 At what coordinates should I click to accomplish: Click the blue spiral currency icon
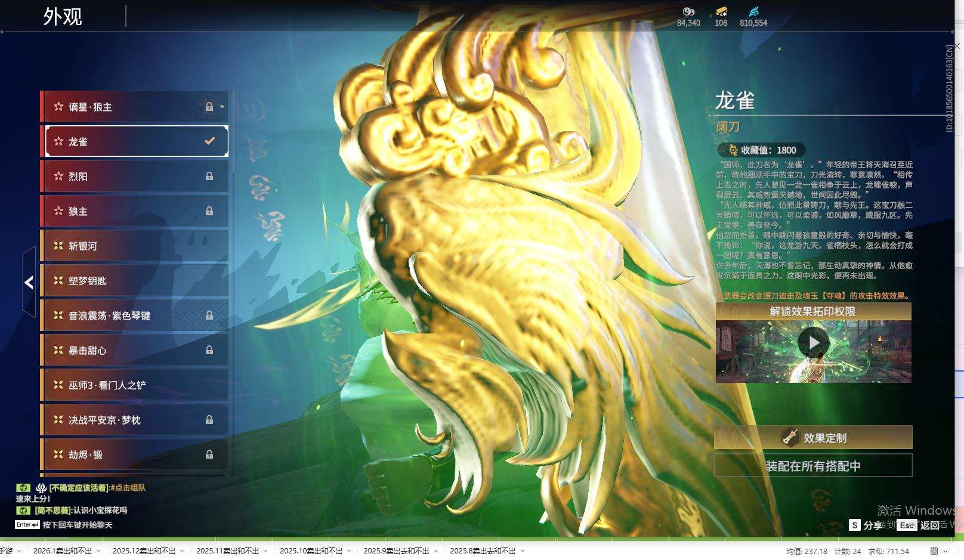753,10
